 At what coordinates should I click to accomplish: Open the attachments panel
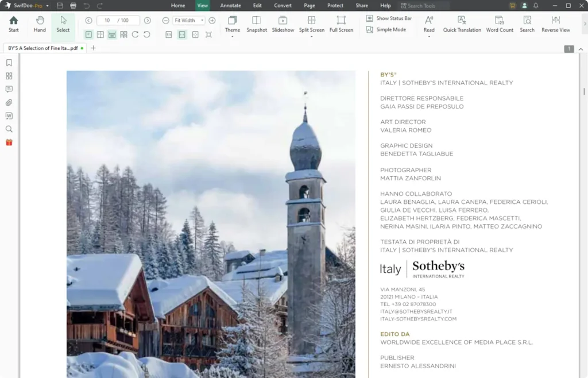tap(8, 103)
